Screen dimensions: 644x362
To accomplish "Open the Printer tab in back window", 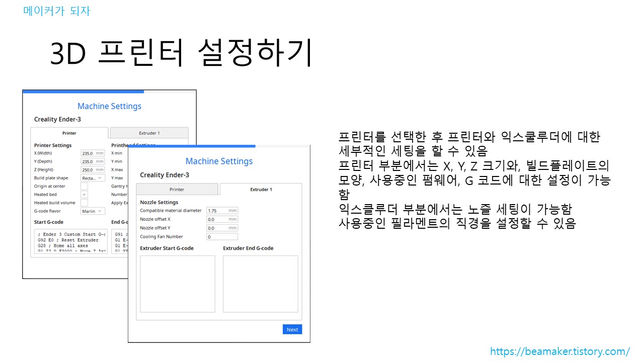I will click(69, 133).
